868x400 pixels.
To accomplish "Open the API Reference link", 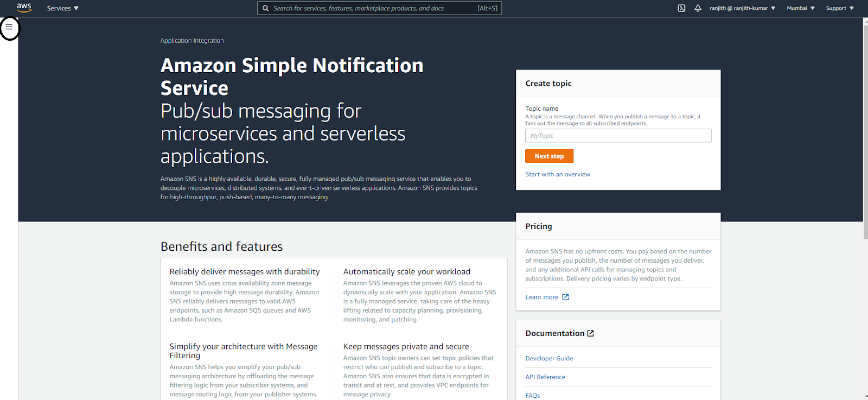I will [545, 377].
